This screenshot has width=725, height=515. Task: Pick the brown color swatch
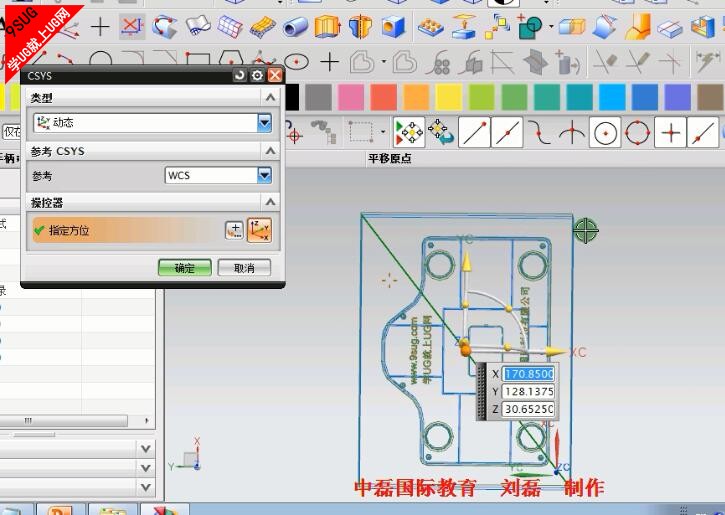coord(710,98)
